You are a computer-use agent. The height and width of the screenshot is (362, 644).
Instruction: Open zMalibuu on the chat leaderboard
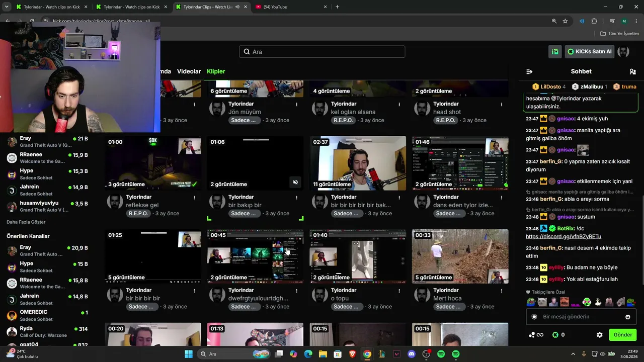pos(590,86)
